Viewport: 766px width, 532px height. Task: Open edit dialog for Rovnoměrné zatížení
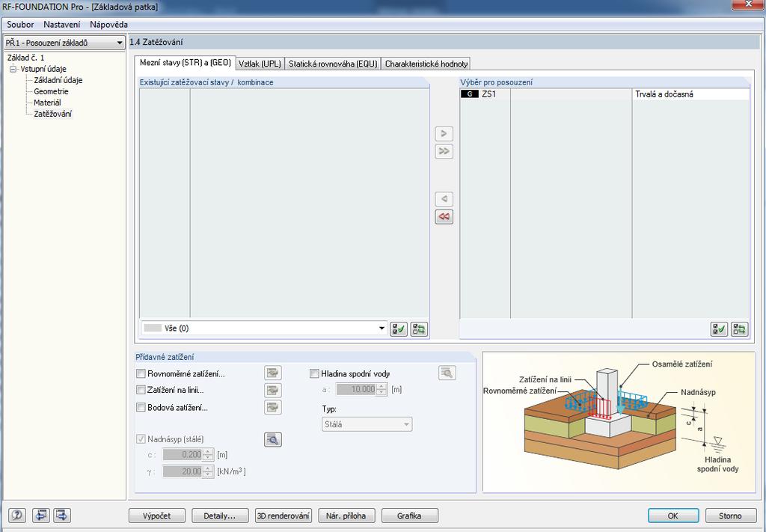[x=272, y=373]
